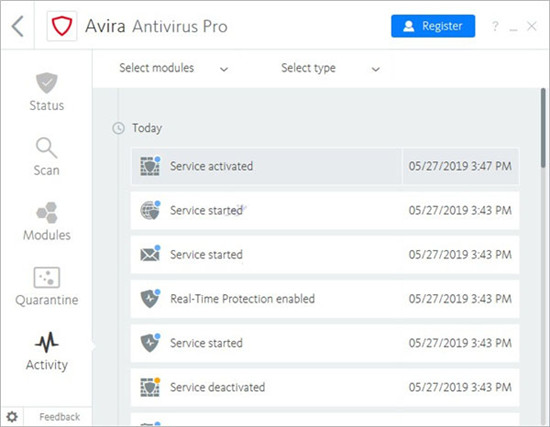550x427 pixels.
Task: Click the Real-Time Protection enabled shield icon
Action: 150,299
